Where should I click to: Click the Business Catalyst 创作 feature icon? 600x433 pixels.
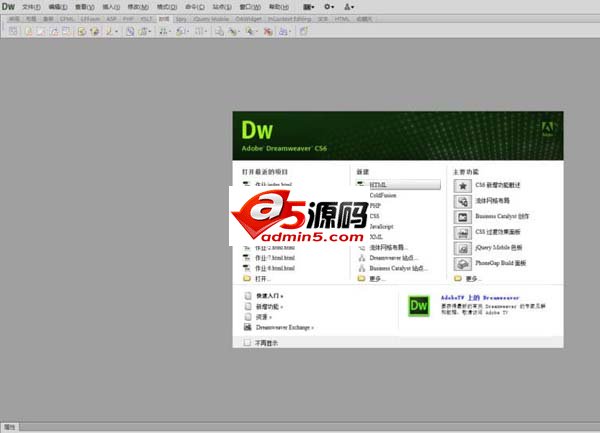463,217
